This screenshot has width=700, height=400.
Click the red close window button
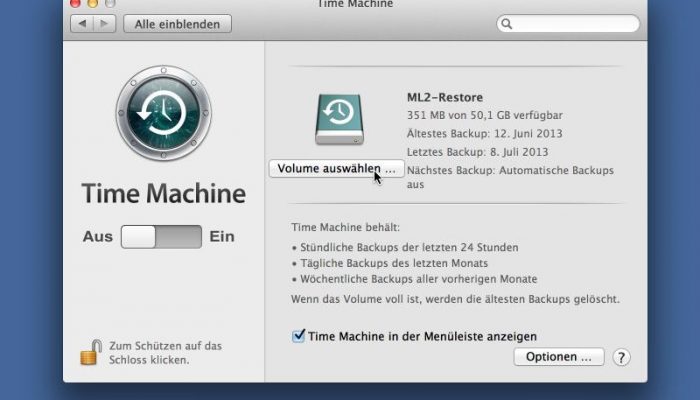tap(75, 3)
